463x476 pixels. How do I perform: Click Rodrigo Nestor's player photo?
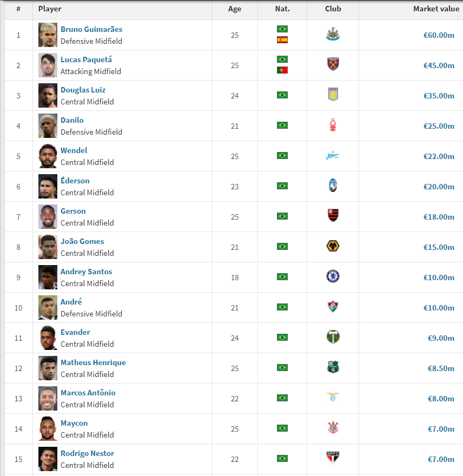tap(48, 459)
